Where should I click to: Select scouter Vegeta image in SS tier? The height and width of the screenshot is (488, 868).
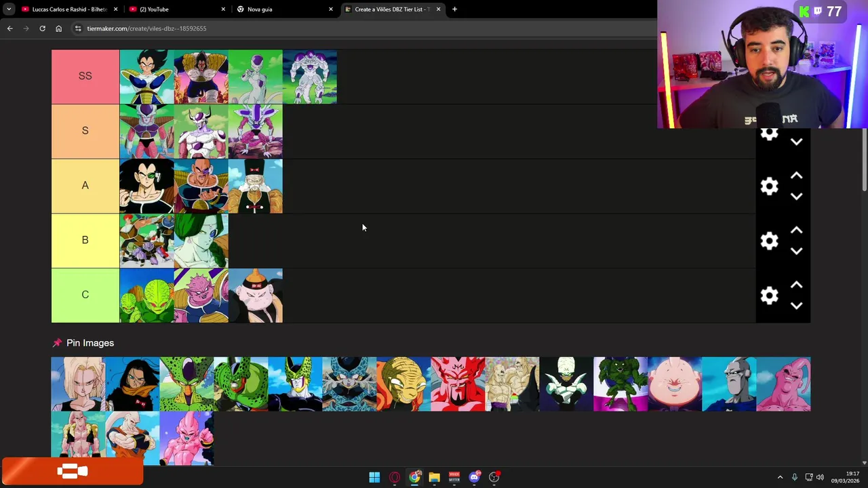[146, 77]
